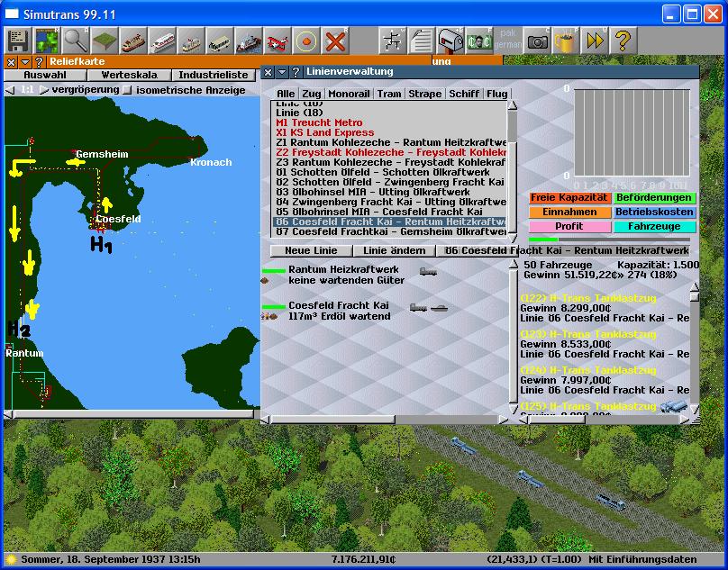Click the save game floppy disk icon

[18, 41]
